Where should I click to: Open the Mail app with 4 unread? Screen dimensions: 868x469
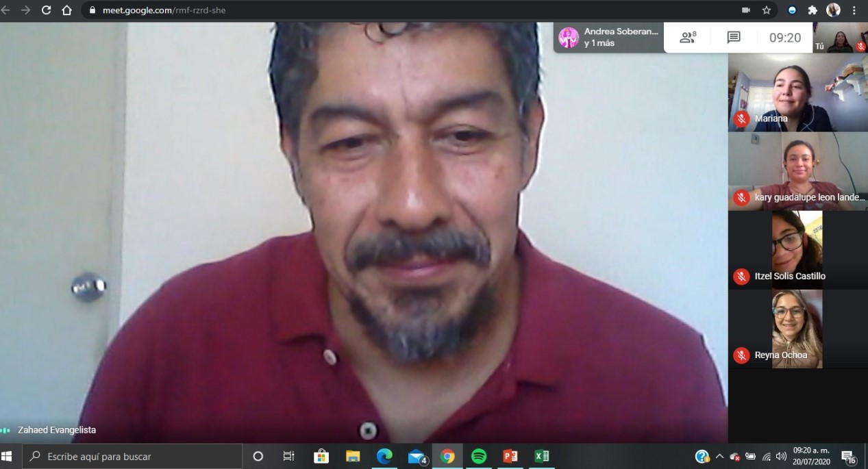coord(417,457)
